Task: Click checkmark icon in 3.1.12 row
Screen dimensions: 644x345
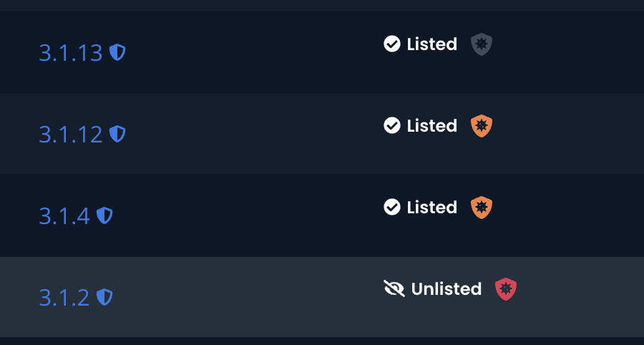Action: [x=391, y=126]
